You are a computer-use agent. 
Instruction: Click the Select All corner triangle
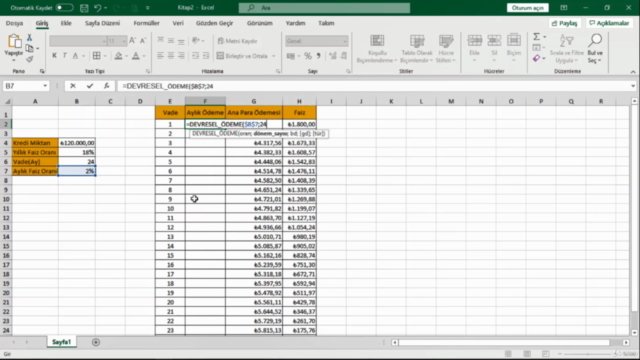coord(7,101)
